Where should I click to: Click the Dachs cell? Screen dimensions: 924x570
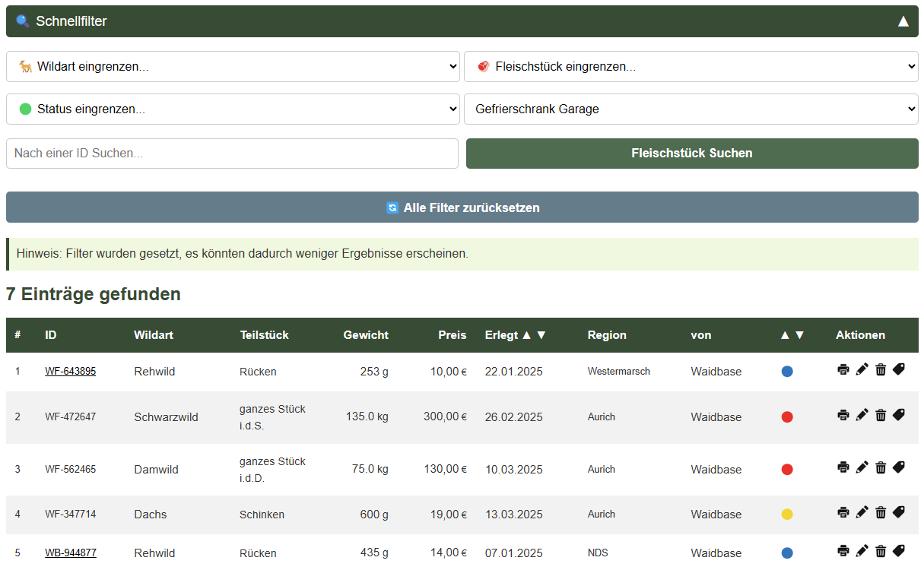click(x=150, y=515)
